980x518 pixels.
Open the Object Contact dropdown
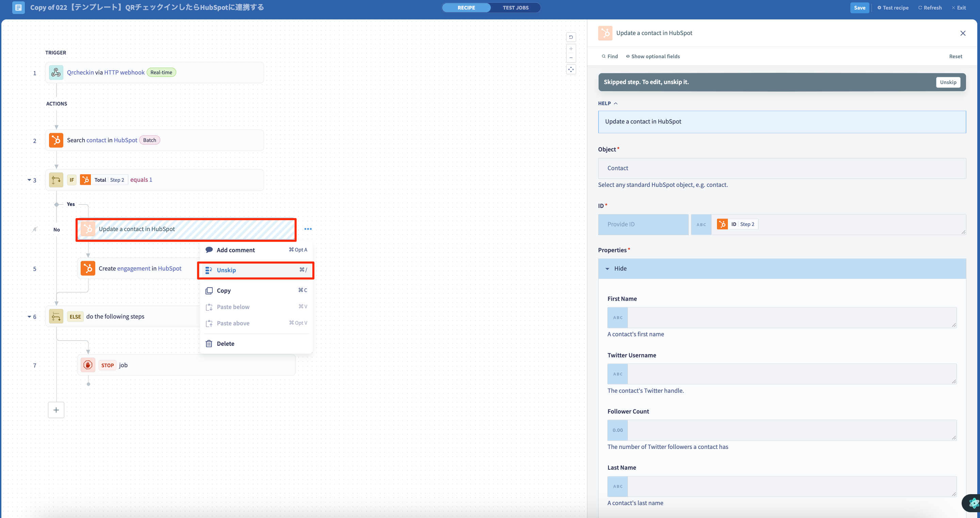(782, 168)
